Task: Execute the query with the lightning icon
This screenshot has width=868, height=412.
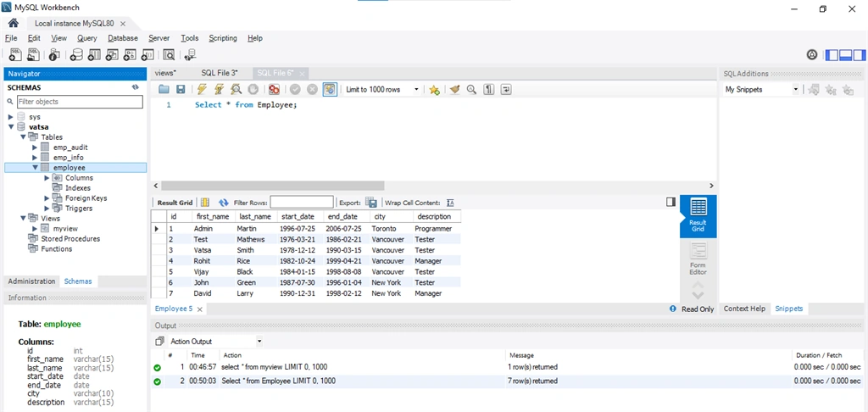Action: [x=202, y=89]
